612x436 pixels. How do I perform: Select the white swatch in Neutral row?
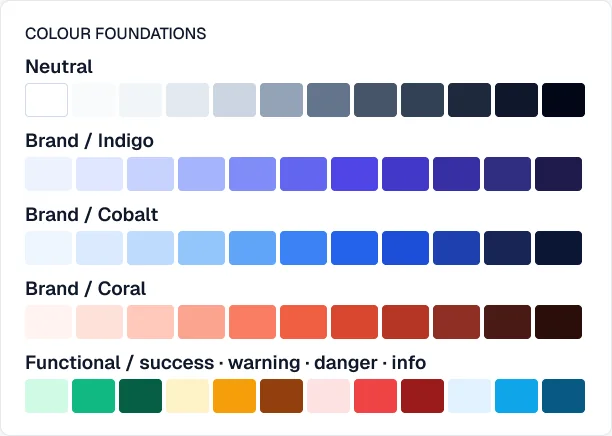[46, 100]
